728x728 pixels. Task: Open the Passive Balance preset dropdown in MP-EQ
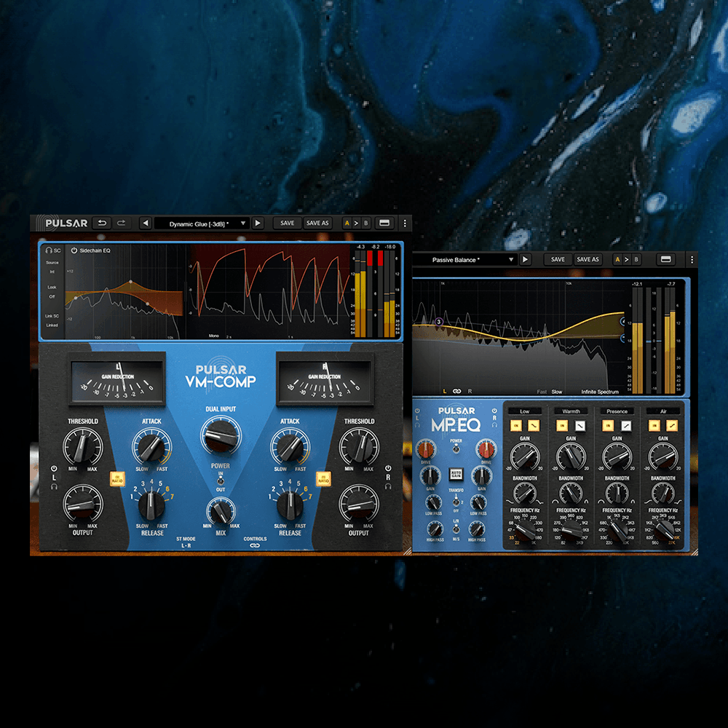click(466, 260)
